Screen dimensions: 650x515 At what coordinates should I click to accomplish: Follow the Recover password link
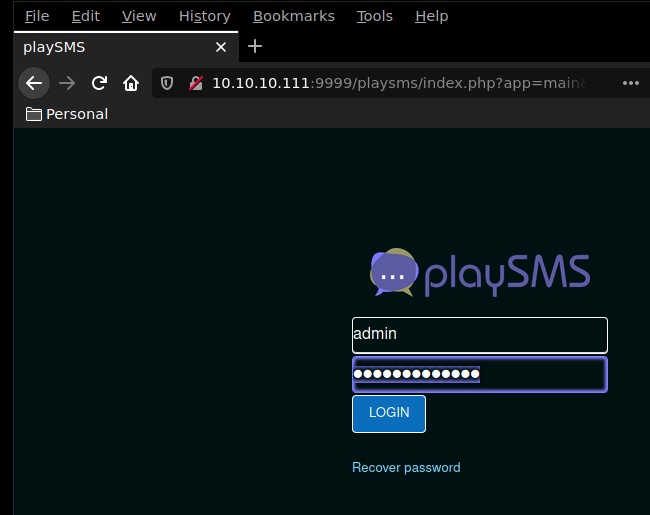click(x=406, y=467)
